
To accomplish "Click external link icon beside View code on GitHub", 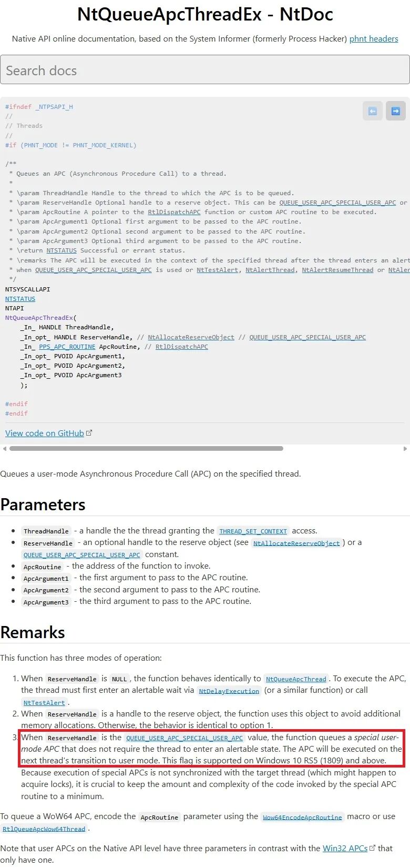I will coord(89,433).
